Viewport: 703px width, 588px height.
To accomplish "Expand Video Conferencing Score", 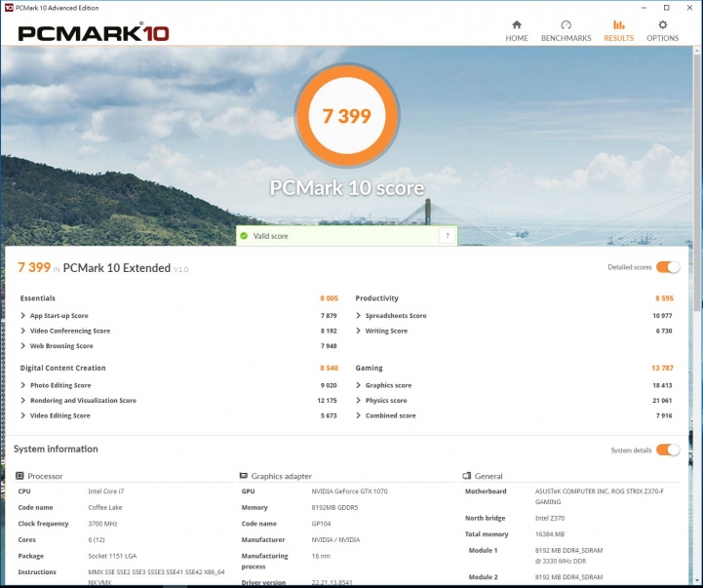I will [x=22, y=331].
